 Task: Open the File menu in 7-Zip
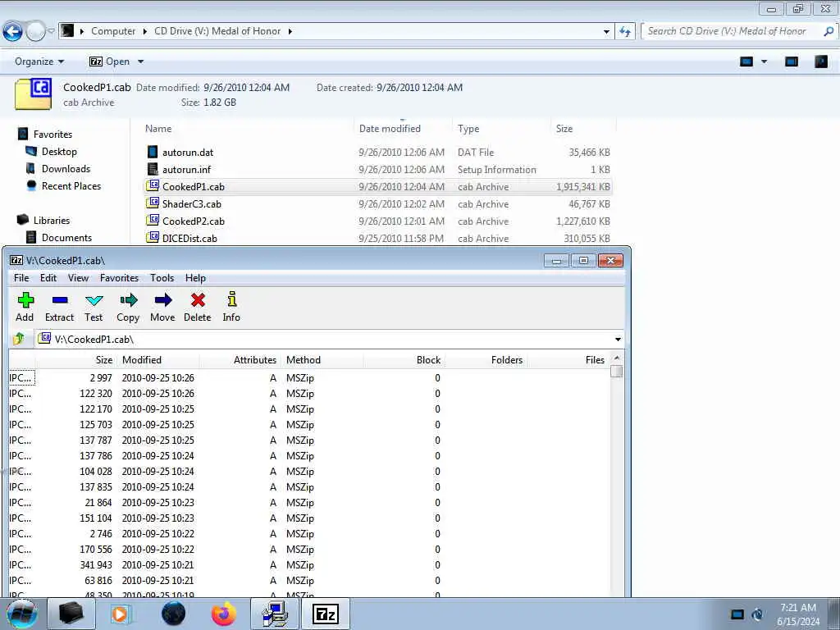point(21,278)
